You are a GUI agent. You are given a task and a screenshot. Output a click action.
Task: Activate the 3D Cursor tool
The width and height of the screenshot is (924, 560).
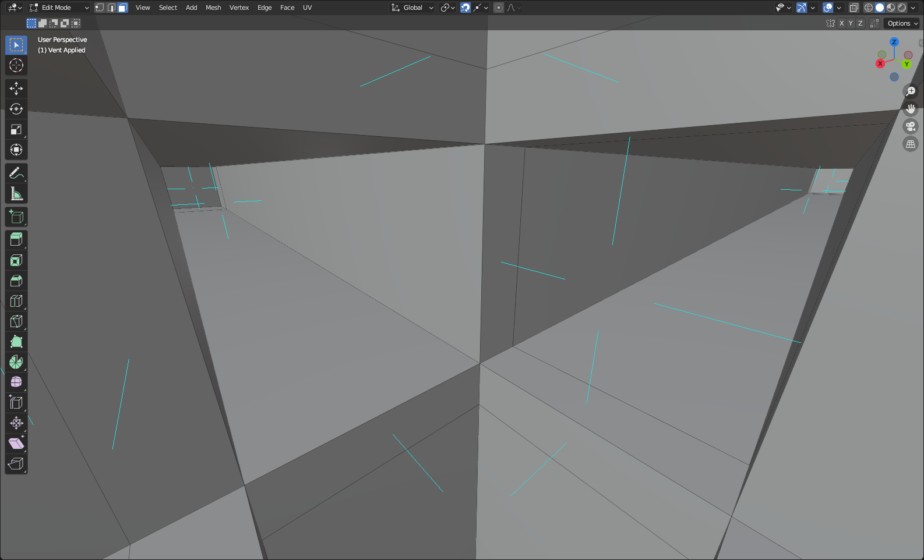tap(16, 65)
